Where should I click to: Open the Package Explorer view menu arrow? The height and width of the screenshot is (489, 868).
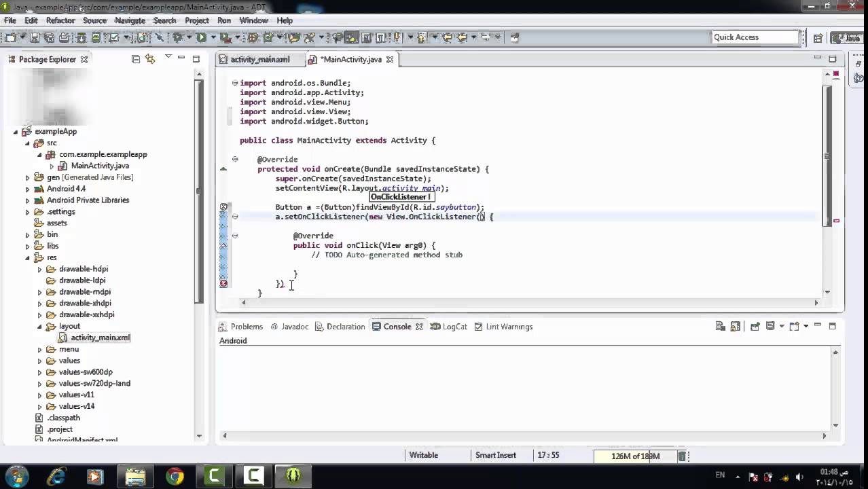(x=168, y=58)
